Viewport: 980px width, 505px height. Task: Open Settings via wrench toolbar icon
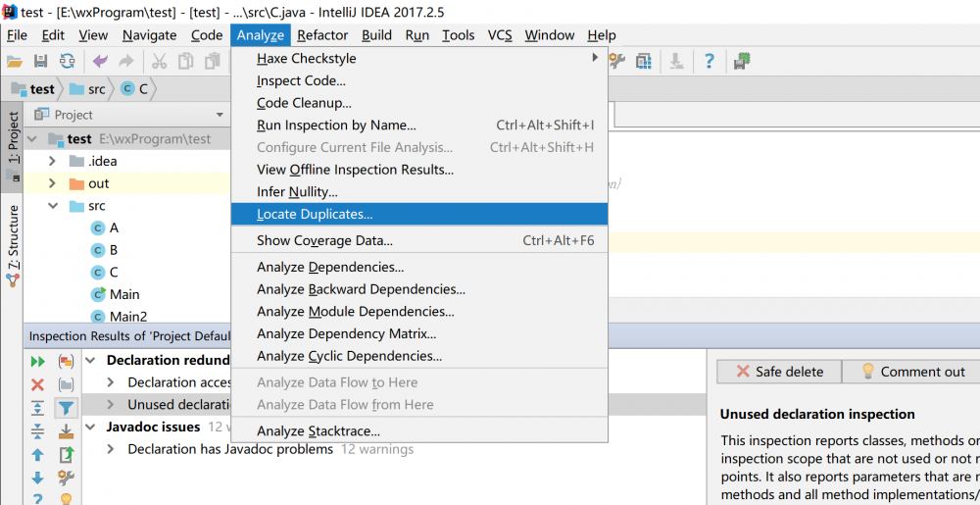point(617,61)
